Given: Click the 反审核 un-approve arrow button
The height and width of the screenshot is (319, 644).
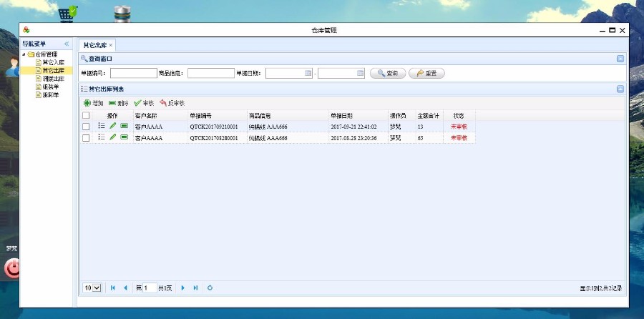Looking at the screenshot, I should [172, 104].
